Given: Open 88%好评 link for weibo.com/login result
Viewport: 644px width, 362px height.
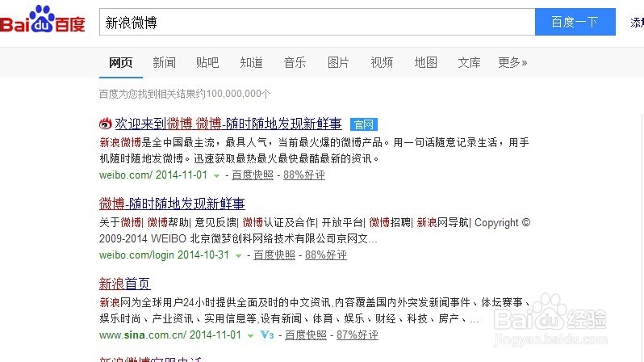Looking at the screenshot, I should click(x=326, y=255).
